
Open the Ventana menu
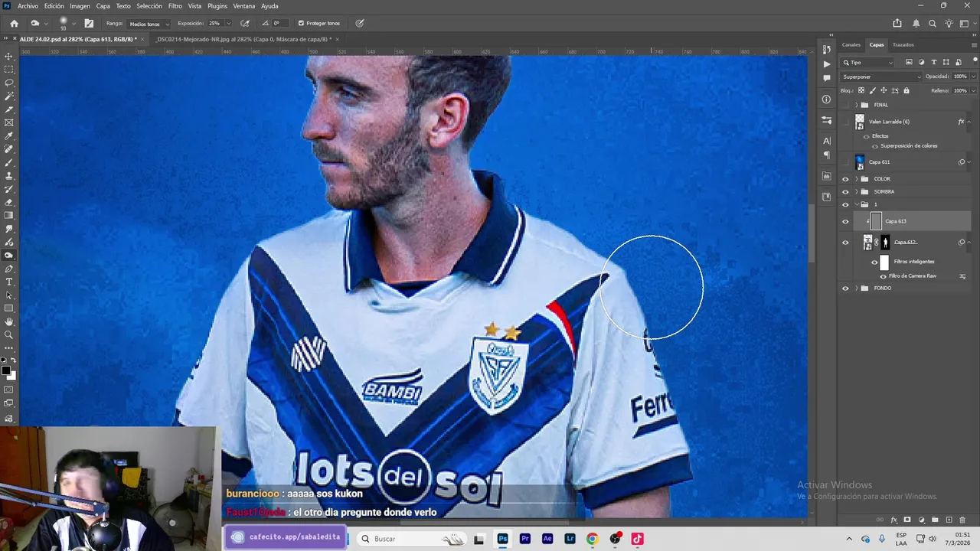point(244,6)
